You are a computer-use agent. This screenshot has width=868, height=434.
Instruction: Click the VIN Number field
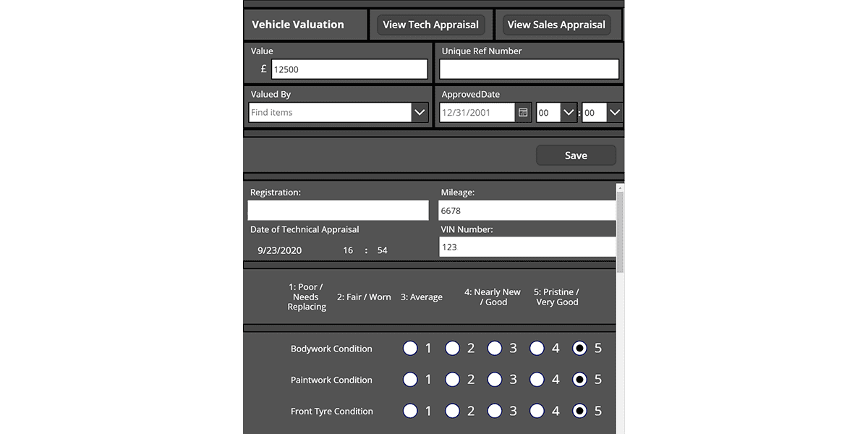coord(528,247)
